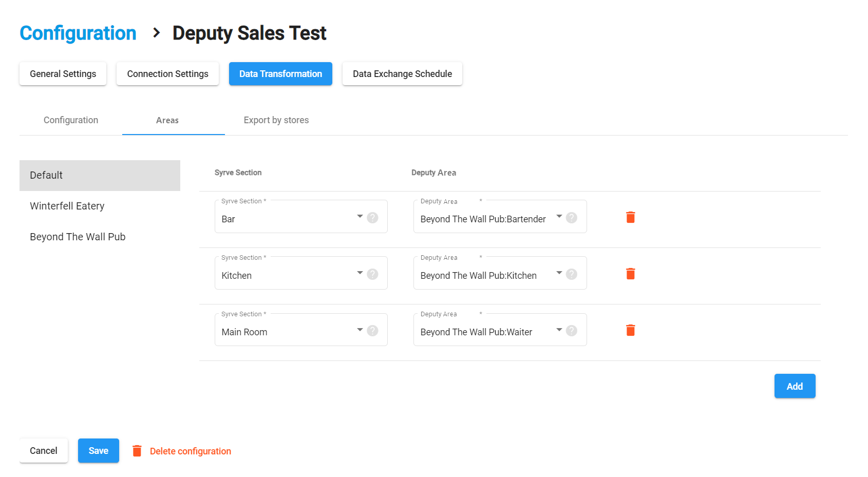Open the Configuration sub-tab
The image size is (868, 477).
[71, 120]
